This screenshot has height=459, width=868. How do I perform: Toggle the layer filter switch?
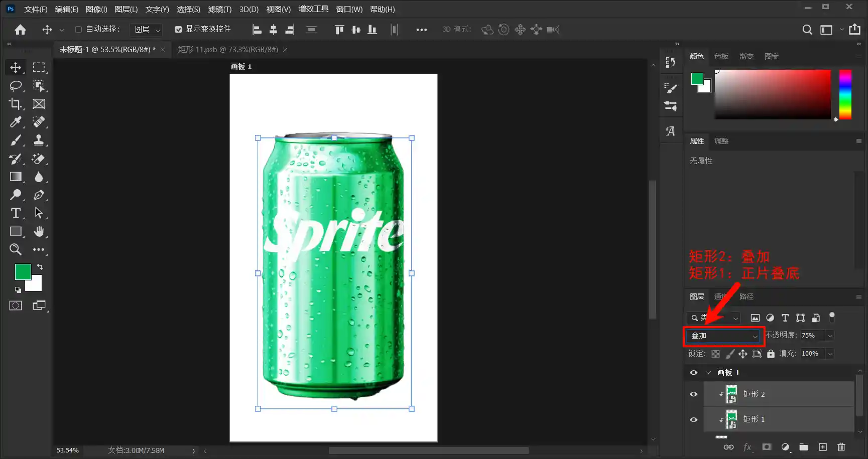pos(832,317)
